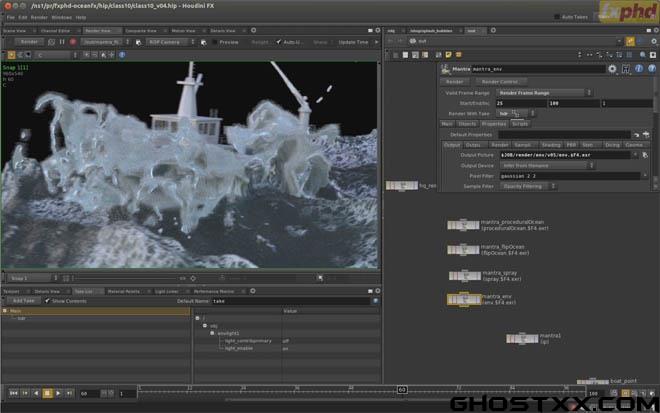Toggle the Auto Takes checkbox at top right
660x413 pixels.
[x=557, y=17]
